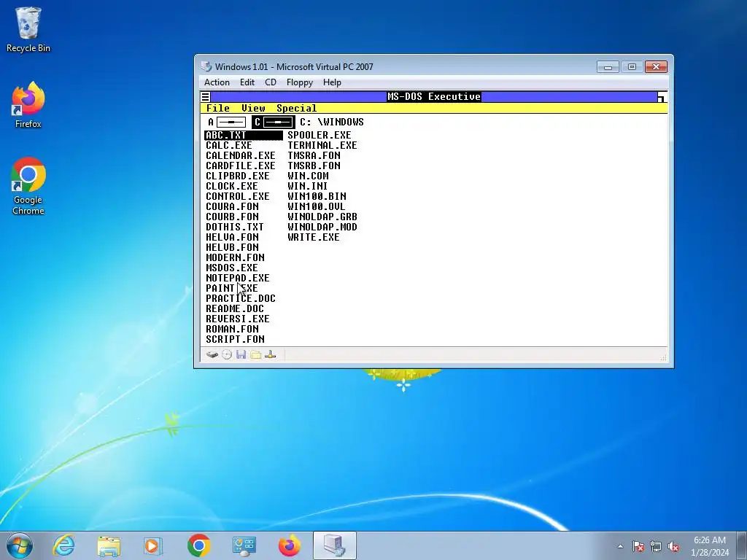Select Virtual PC taskbar button

coord(334,545)
